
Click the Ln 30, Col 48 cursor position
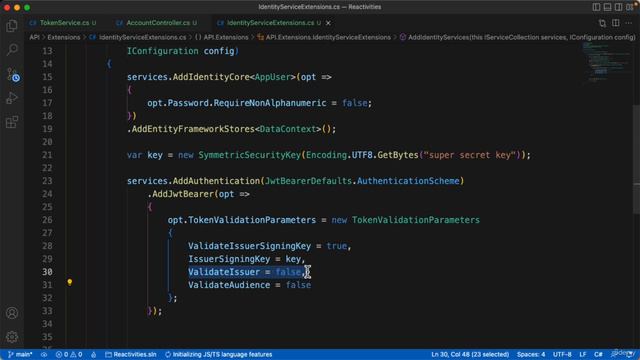point(470,354)
